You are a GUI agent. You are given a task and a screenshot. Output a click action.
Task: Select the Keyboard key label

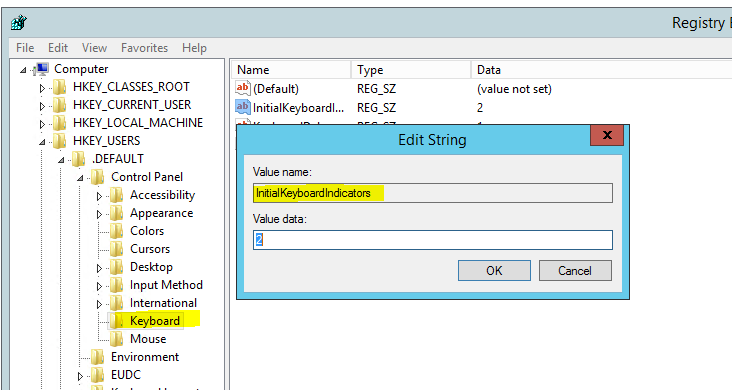pos(155,321)
